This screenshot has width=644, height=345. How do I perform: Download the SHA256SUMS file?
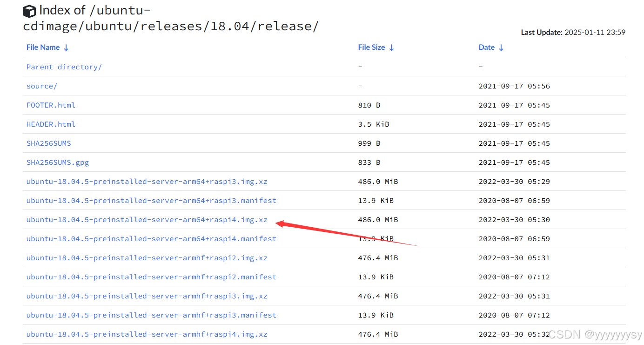coord(49,143)
